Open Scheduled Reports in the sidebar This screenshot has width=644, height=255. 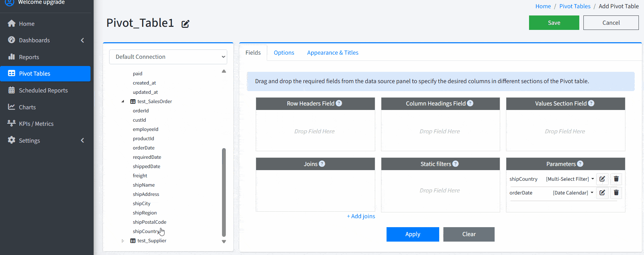(43, 90)
